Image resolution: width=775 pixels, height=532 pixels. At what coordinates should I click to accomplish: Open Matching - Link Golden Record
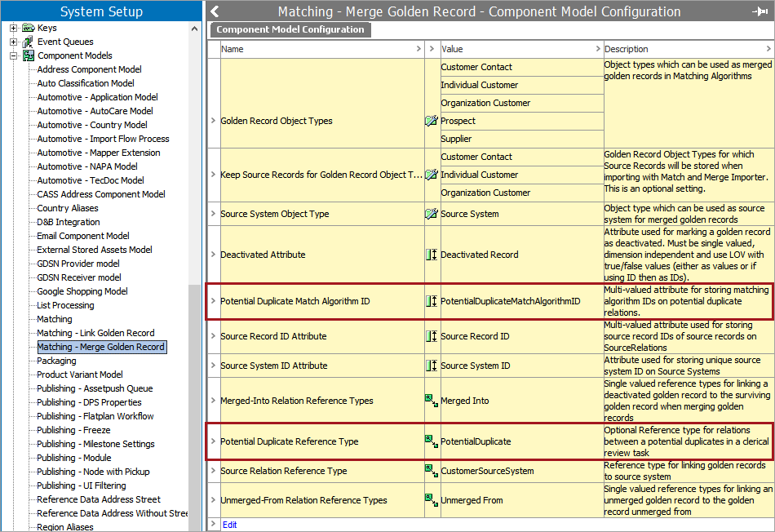click(95, 332)
